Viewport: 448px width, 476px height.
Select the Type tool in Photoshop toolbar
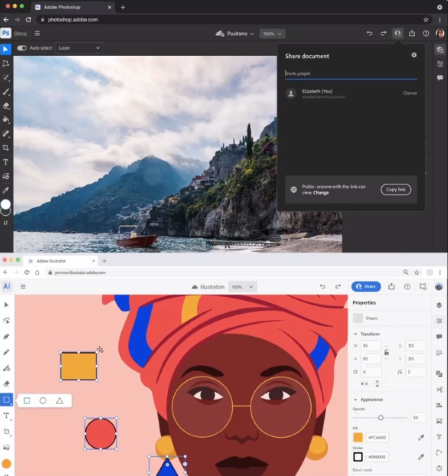click(6, 162)
